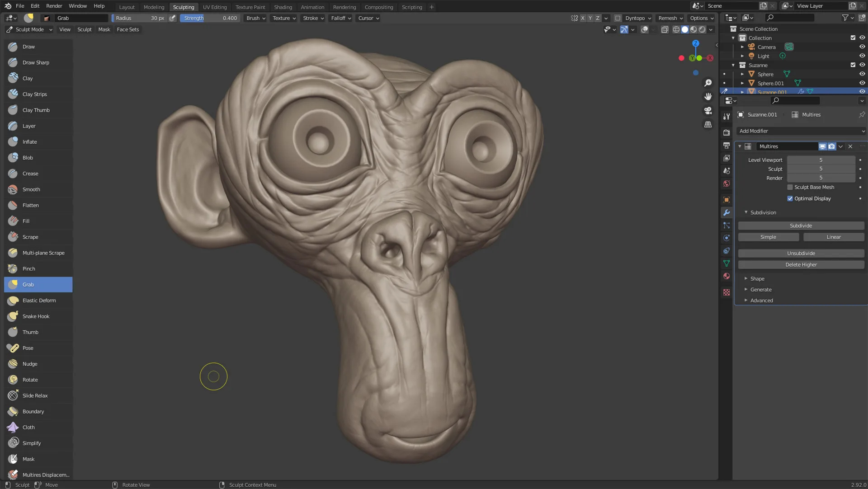Select the Cloth brush tool
The width and height of the screenshot is (868, 489).
pyautogui.click(x=28, y=427)
